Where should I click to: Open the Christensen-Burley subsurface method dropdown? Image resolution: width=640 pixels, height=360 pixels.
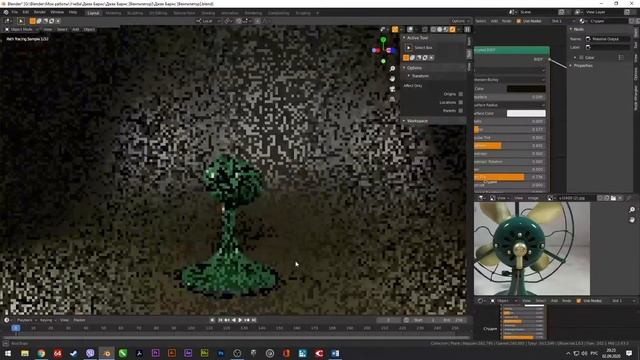(x=509, y=80)
